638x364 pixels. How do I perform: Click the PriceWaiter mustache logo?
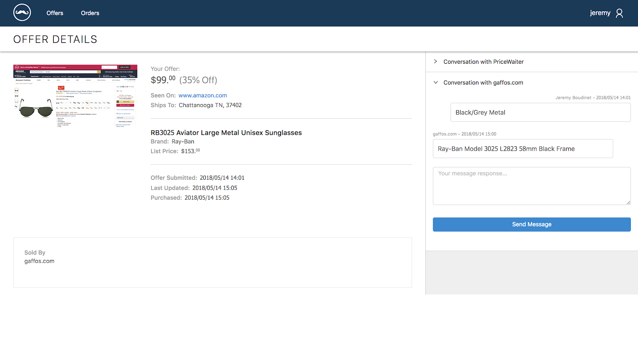[22, 13]
